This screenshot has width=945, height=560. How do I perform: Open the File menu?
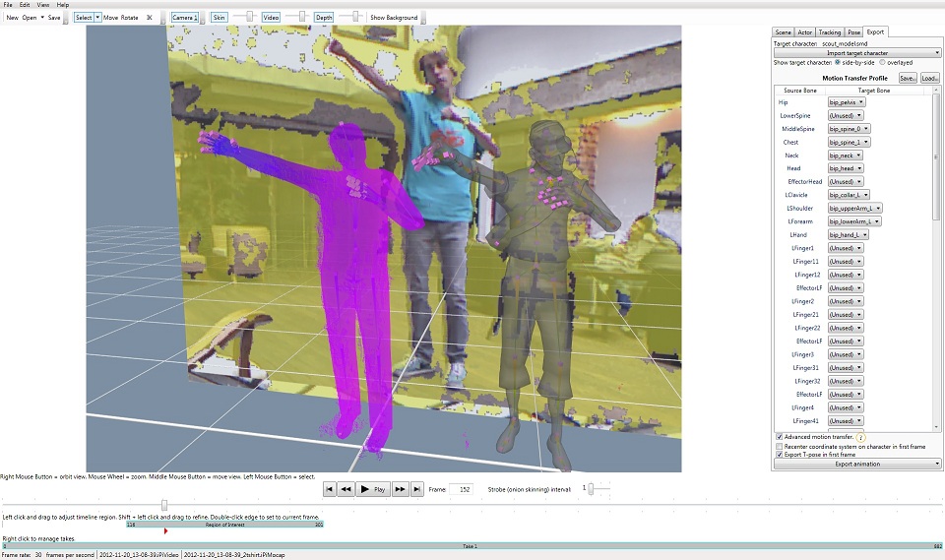click(8, 5)
